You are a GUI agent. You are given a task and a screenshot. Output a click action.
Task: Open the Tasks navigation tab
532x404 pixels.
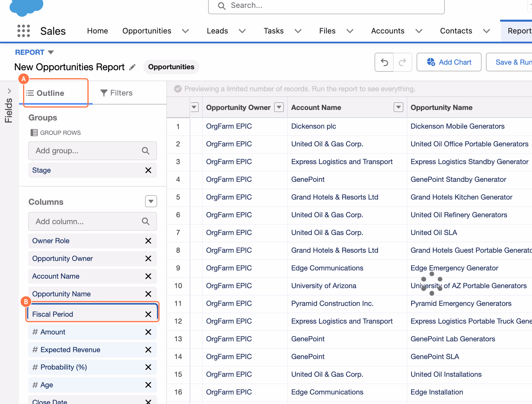[274, 31]
